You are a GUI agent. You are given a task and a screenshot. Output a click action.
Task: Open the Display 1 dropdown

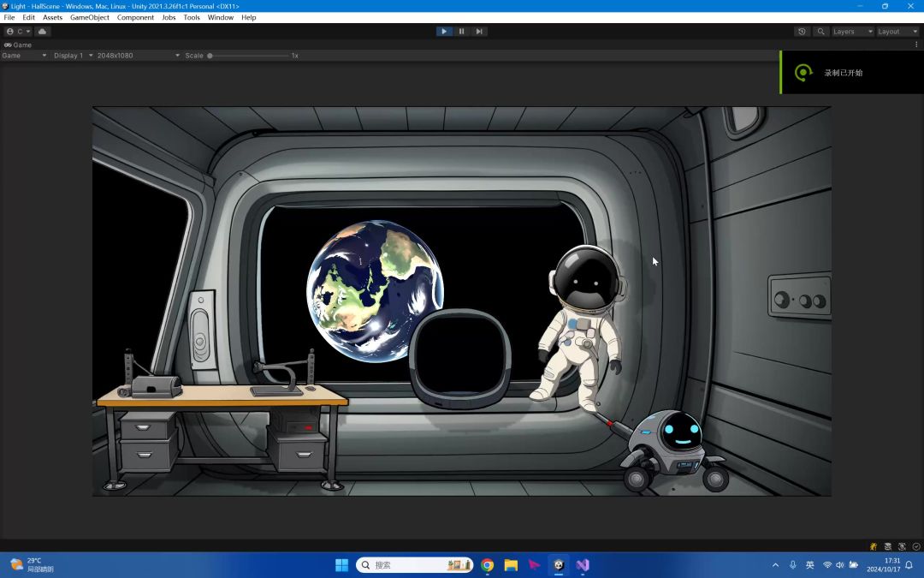pyautogui.click(x=73, y=56)
